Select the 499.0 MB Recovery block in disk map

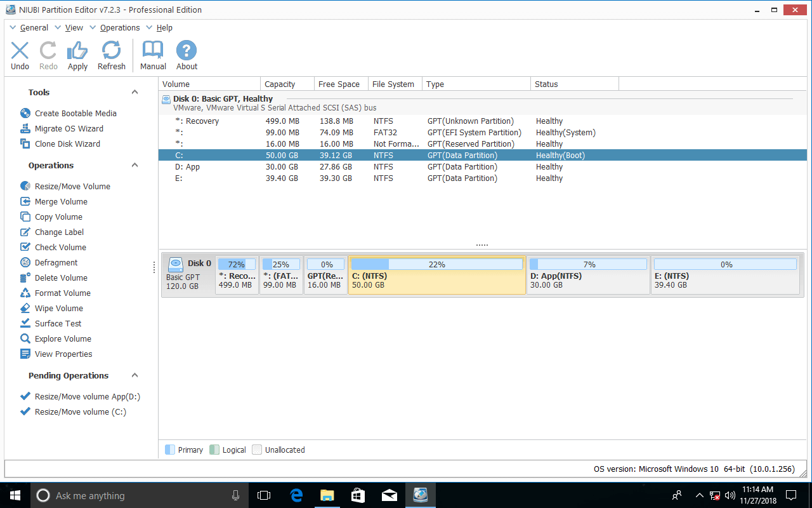(237, 274)
